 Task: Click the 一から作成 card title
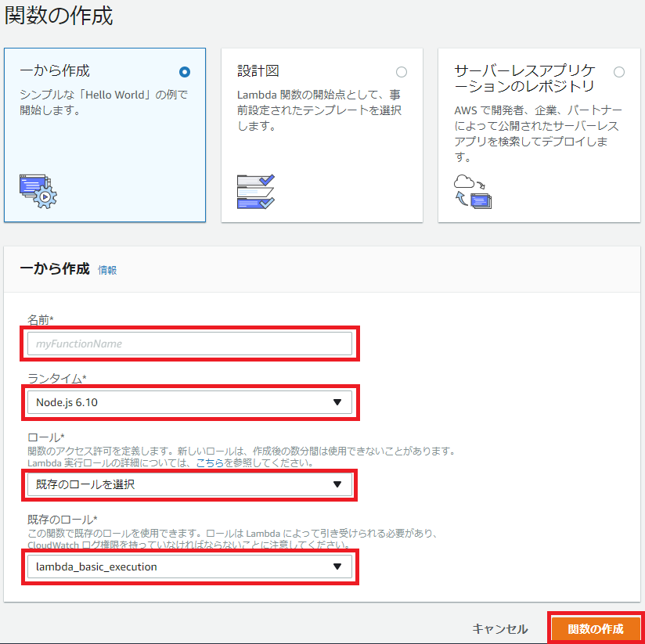(55, 71)
